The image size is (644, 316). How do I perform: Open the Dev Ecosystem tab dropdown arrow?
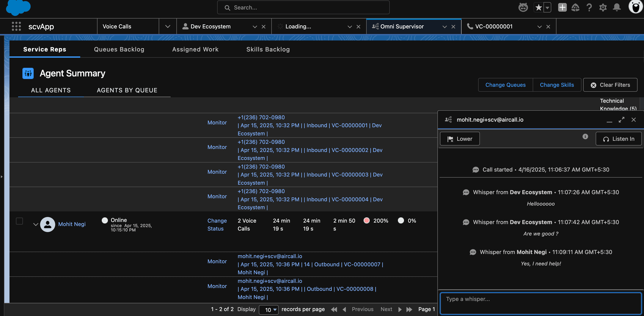tap(254, 26)
